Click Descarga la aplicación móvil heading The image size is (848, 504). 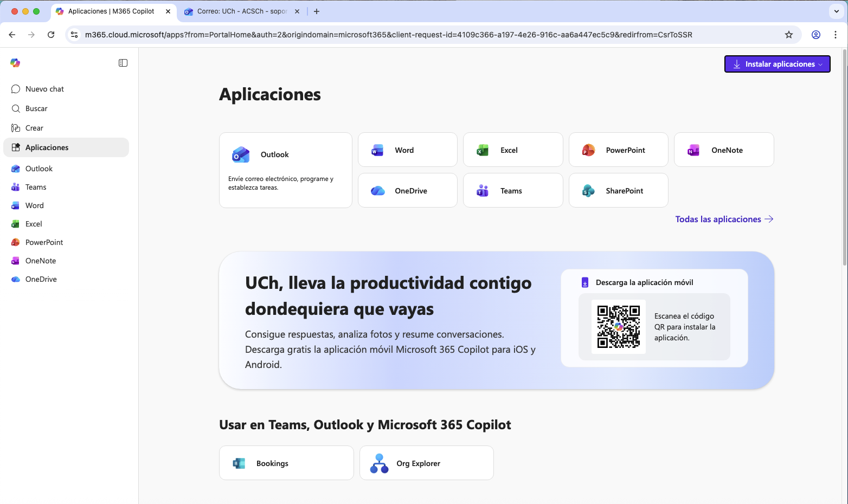tap(644, 282)
